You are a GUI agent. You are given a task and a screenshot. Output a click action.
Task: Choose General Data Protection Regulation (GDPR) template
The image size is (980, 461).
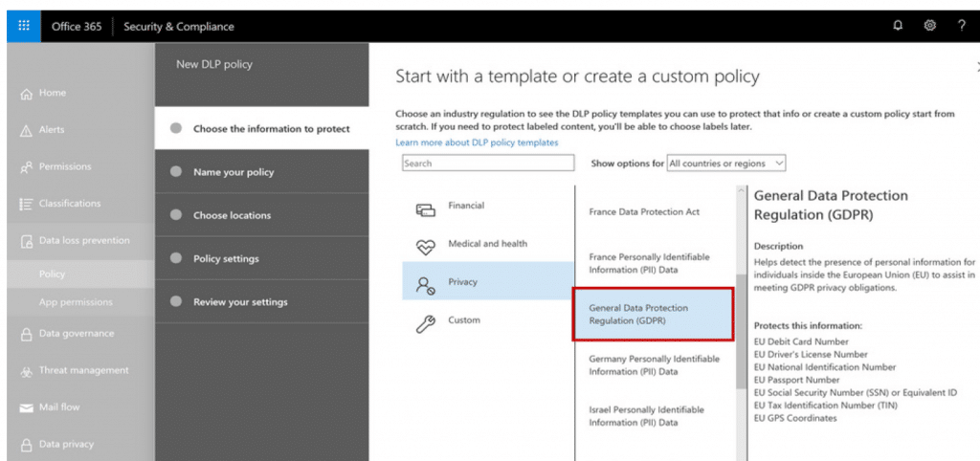pos(654,315)
